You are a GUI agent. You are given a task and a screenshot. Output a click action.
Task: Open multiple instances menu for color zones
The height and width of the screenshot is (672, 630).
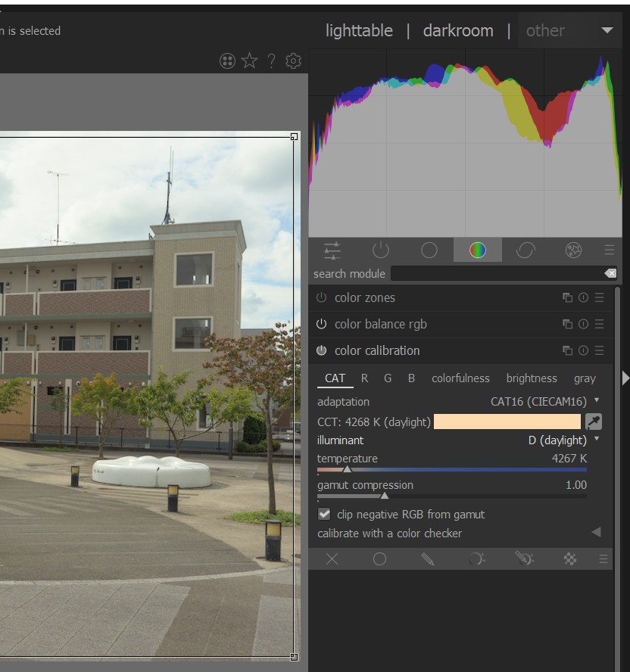pos(567,297)
